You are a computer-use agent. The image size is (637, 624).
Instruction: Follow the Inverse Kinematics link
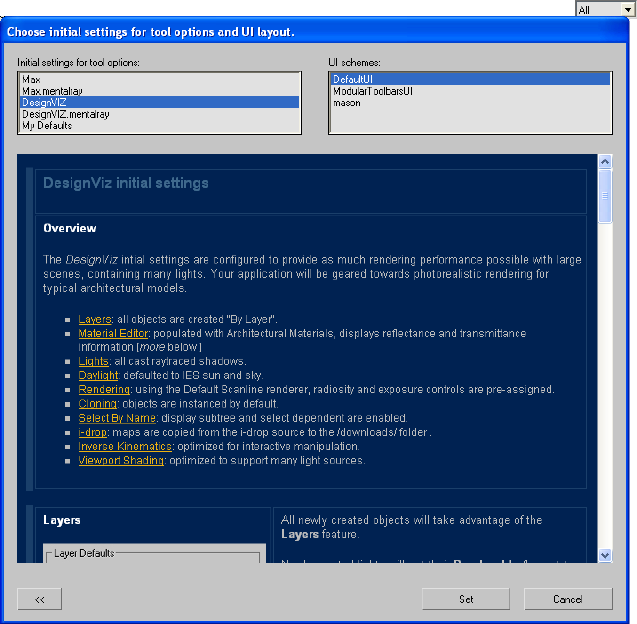(125, 446)
